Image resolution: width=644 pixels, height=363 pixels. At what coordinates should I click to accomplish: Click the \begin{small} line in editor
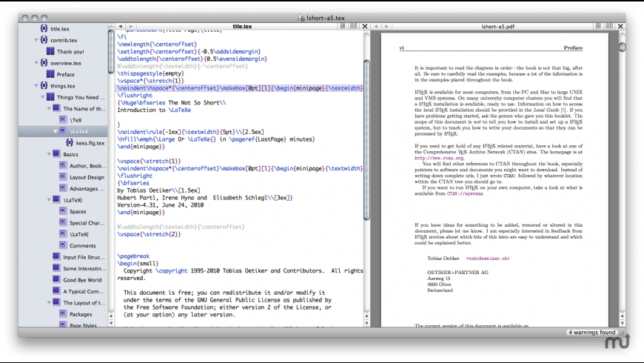(x=138, y=264)
